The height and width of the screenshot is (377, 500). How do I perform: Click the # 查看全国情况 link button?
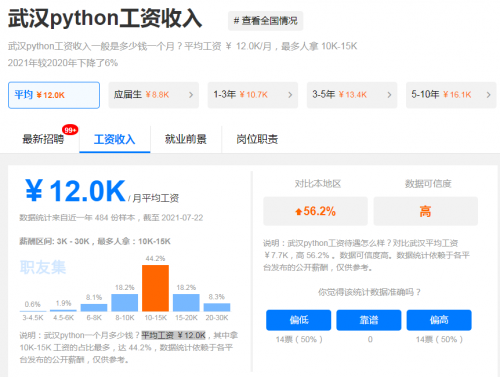tap(265, 21)
